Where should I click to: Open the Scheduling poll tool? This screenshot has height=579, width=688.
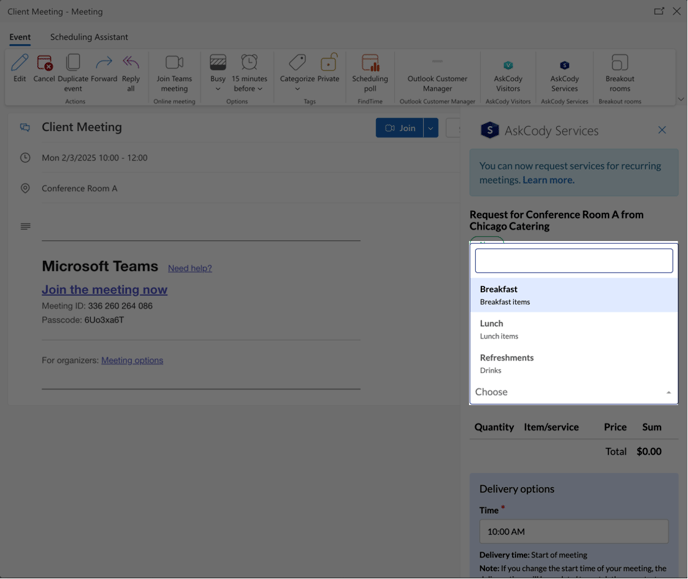coord(370,73)
